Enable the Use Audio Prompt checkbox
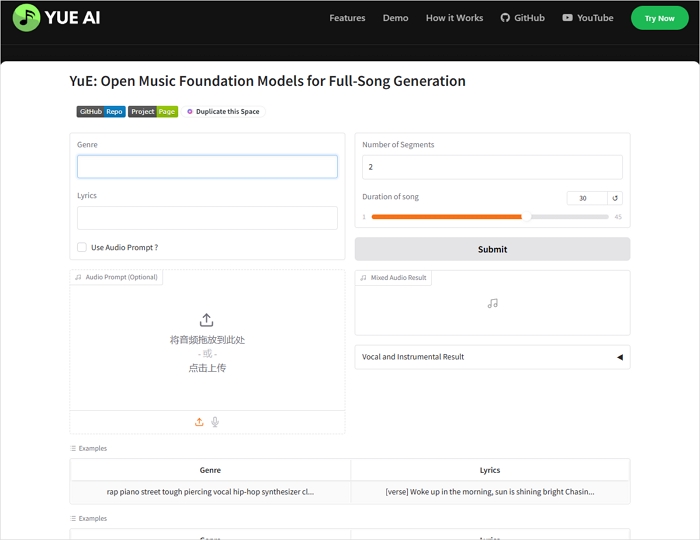Image resolution: width=700 pixels, height=540 pixels. click(82, 247)
